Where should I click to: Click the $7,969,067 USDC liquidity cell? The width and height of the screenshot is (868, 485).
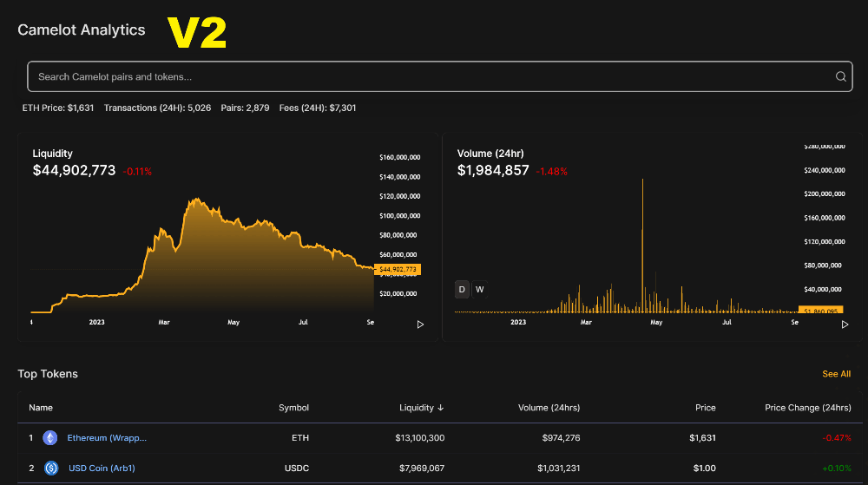pyautogui.click(x=422, y=469)
